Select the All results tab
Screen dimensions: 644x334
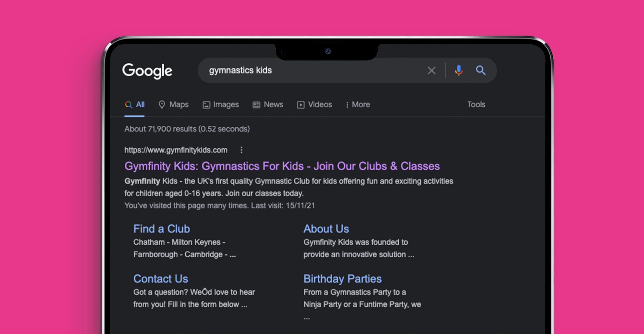pyautogui.click(x=135, y=105)
